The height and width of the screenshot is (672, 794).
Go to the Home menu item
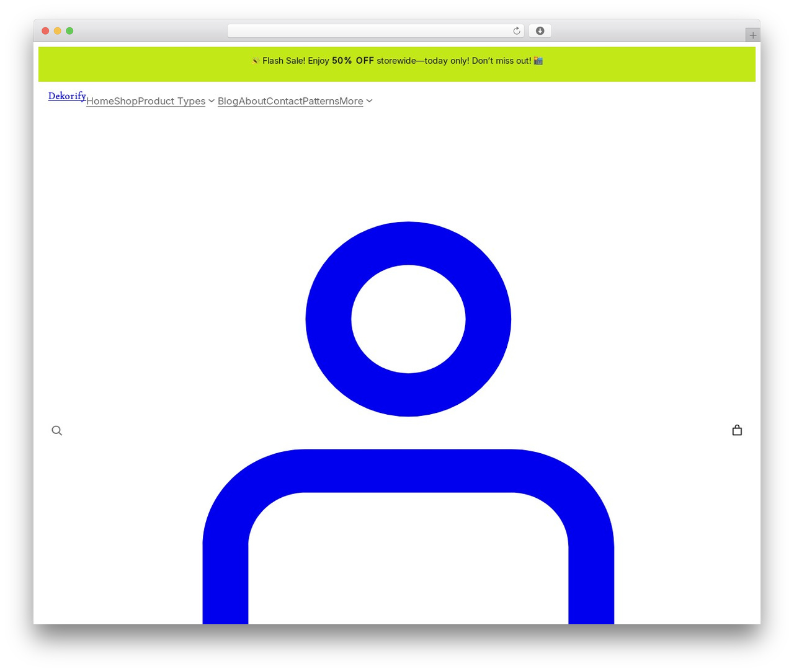coord(100,101)
